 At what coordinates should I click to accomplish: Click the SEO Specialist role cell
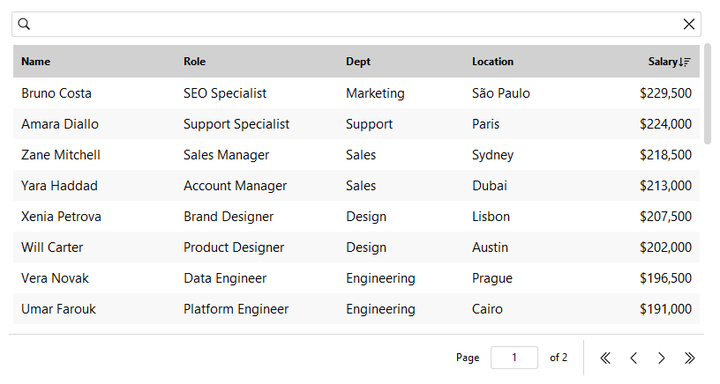[x=225, y=93]
